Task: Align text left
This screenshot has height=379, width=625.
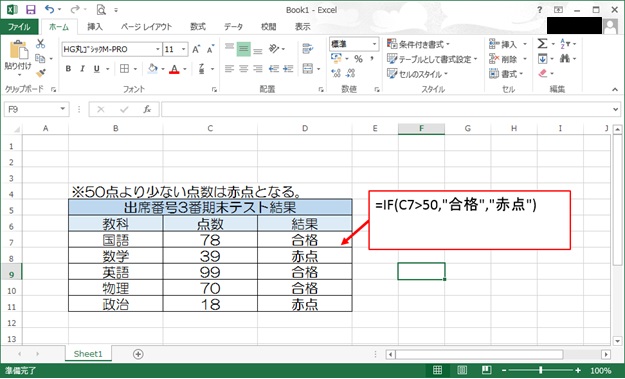Action: tap(229, 69)
